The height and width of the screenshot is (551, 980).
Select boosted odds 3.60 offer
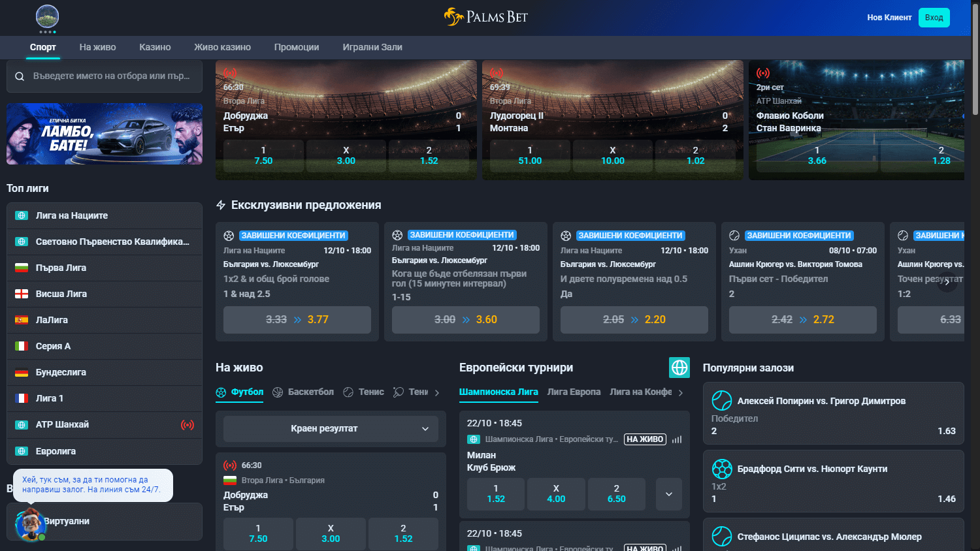(466, 320)
